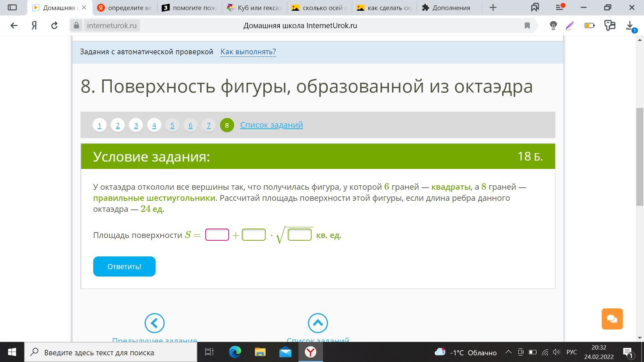
Task: Open Yandex browser main menu
Action: click(x=559, y=7)
